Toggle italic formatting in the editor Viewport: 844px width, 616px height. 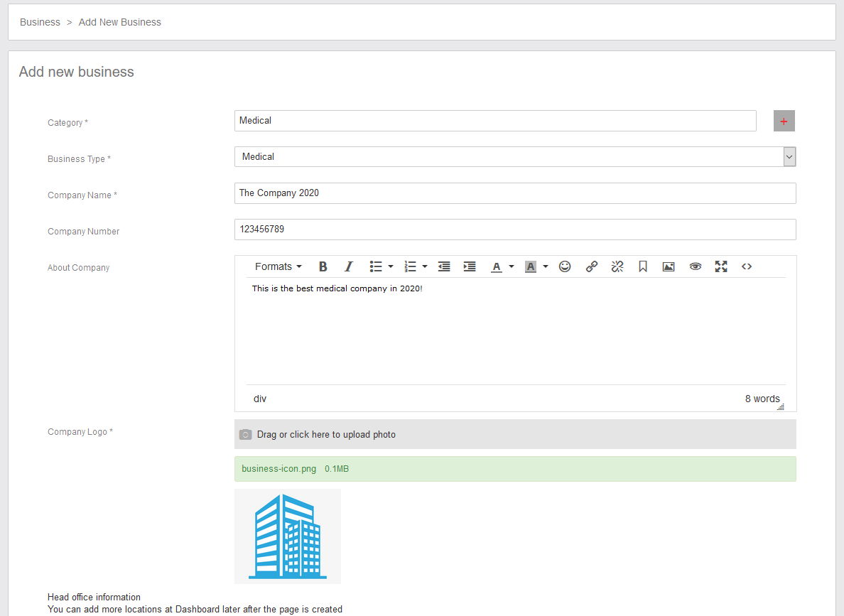(348, 266)
